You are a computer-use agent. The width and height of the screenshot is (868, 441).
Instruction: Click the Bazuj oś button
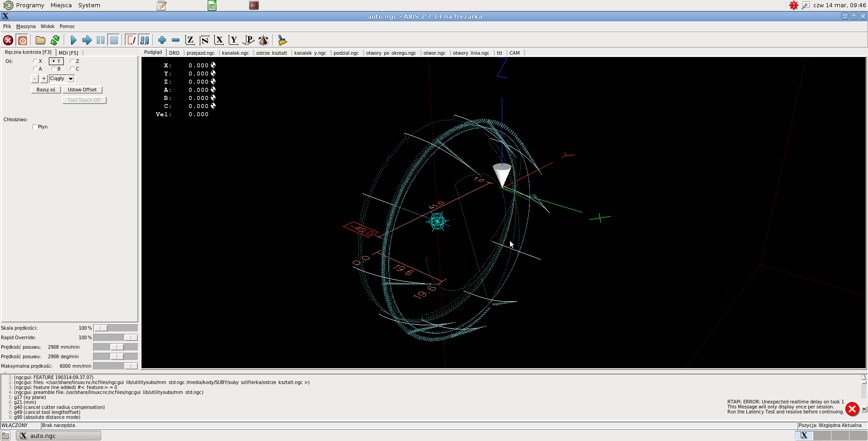coord(46,90)
